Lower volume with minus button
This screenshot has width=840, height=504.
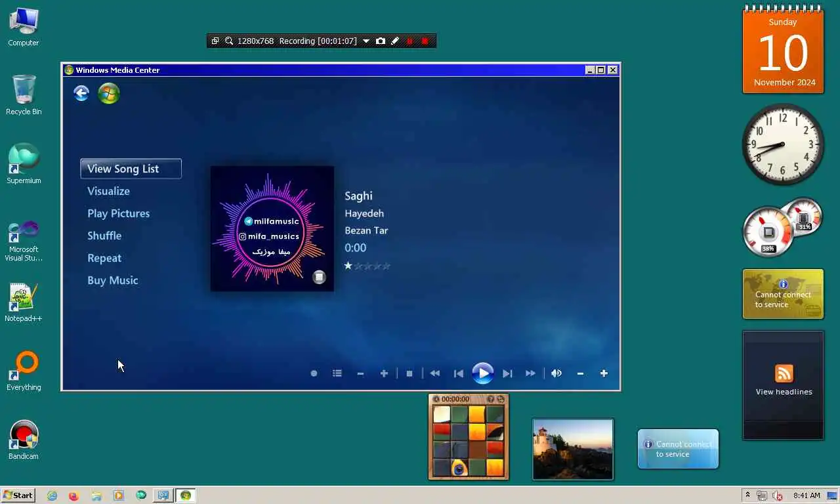click(x=580, y=373)
